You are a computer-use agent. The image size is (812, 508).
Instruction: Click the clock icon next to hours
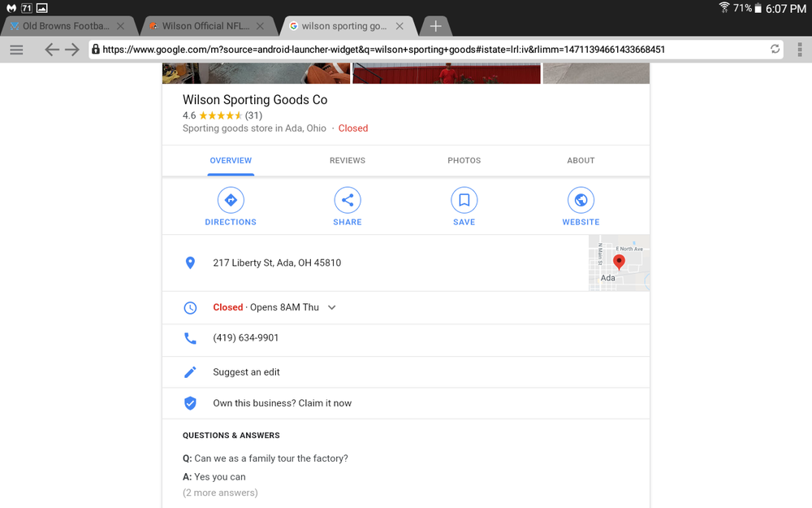click(190, 308)
